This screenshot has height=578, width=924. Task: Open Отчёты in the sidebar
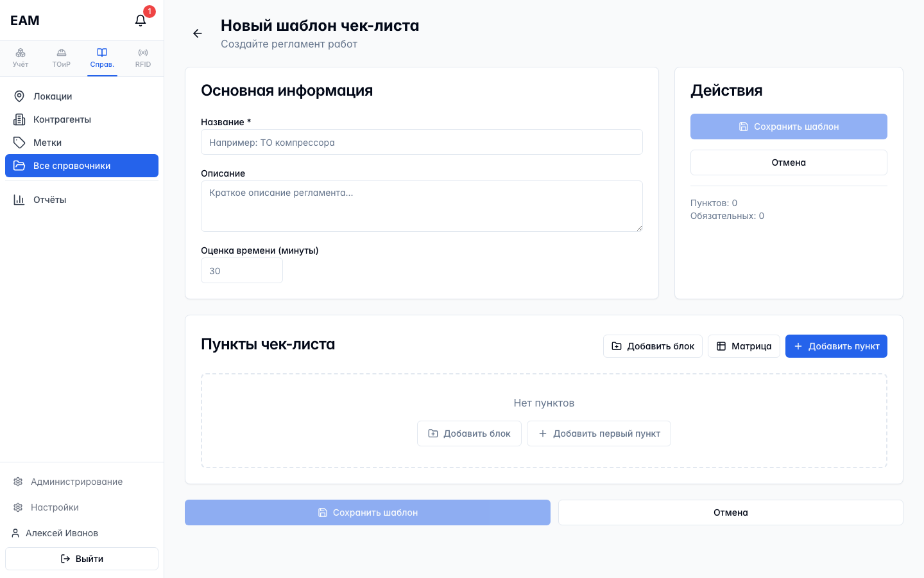(x=81, y=200)
